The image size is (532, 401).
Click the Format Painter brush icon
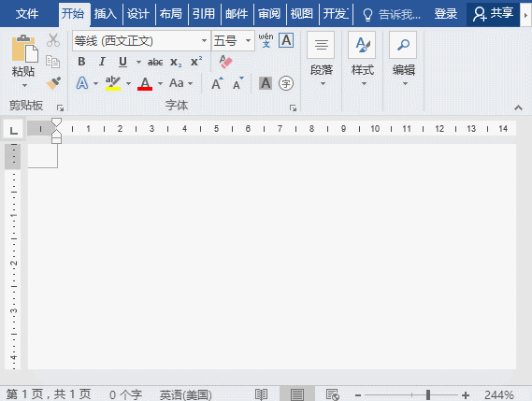53,83
